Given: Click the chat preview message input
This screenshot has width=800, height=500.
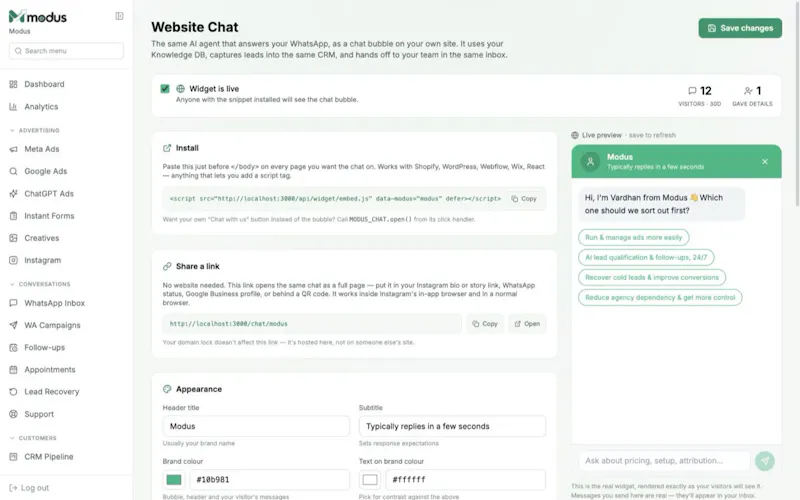Looking at the screenshot, I should [664, 461].
